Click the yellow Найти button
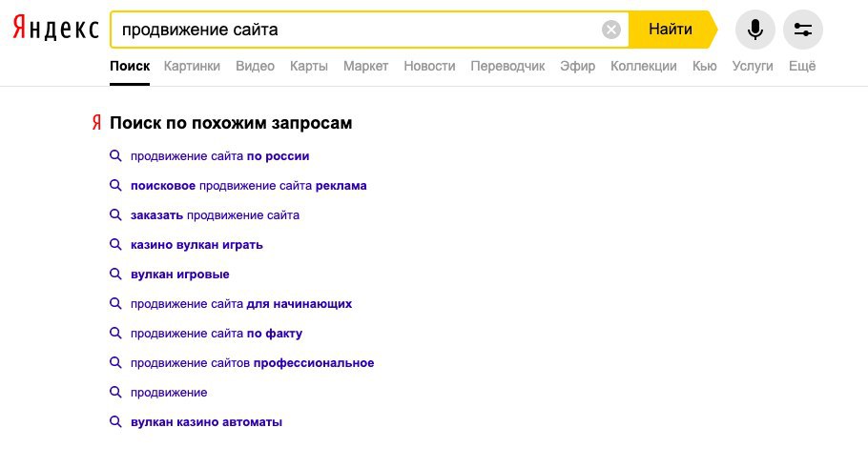 pos(672,30)
